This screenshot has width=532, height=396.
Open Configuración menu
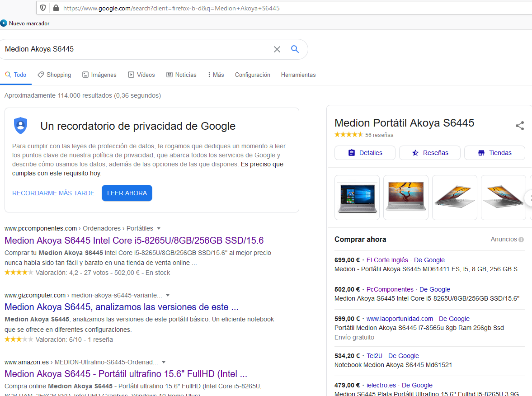pyautogui.click(x=252, y=75)
